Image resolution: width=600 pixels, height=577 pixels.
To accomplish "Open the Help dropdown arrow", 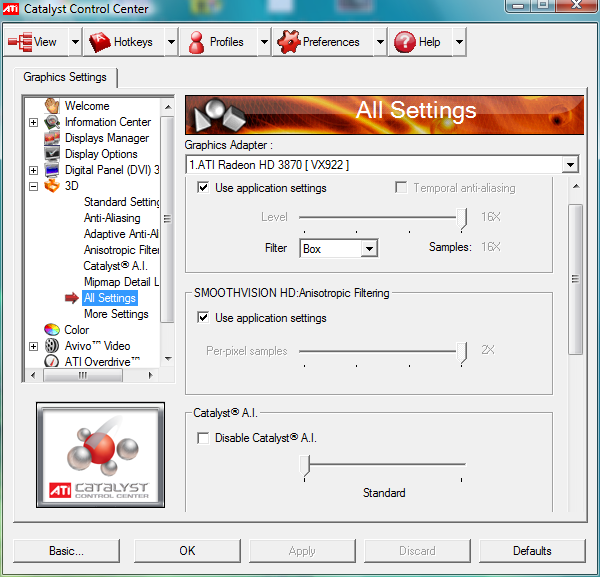I will tap(459, 42).
